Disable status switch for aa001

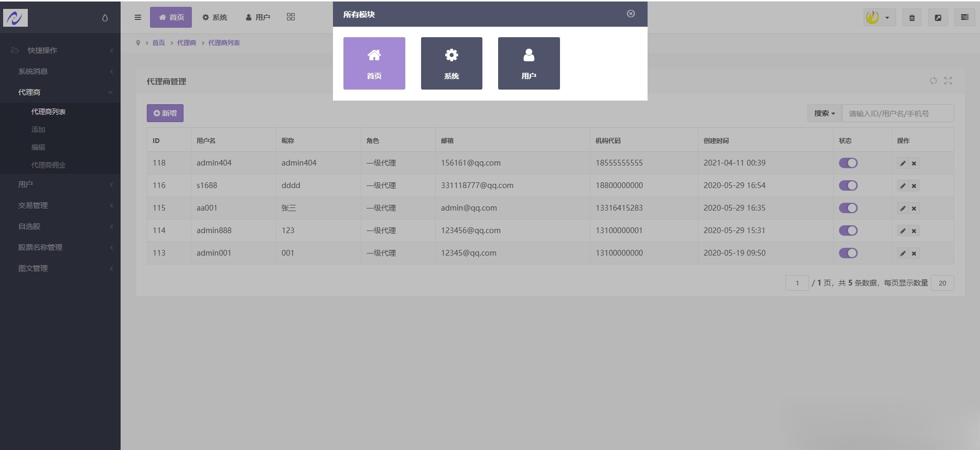(848, 208)
